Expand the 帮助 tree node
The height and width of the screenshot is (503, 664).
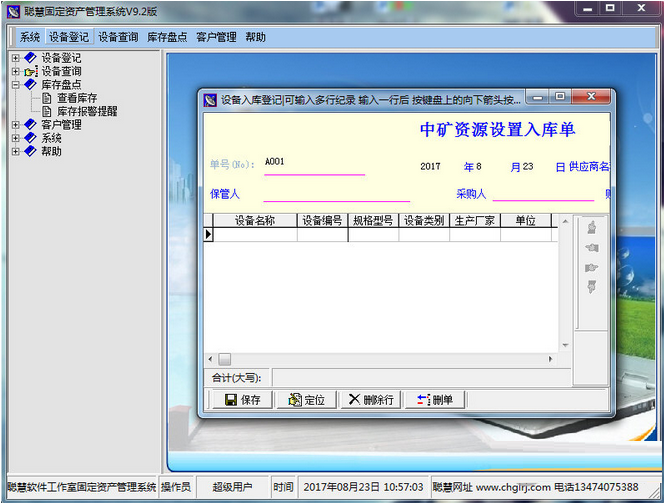(16, 151)
